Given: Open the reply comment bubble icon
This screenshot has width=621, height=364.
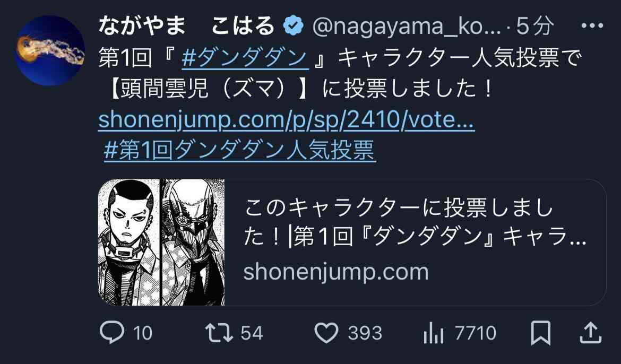Looking at the screenshot, I should pyautogui.click(x=111, y=332).
